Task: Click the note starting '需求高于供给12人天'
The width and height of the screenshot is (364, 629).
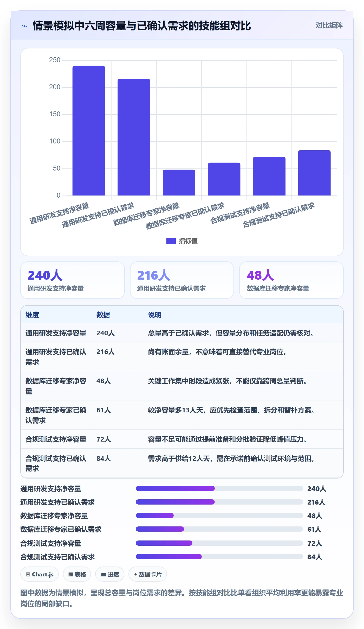Action: click(231, 458)
